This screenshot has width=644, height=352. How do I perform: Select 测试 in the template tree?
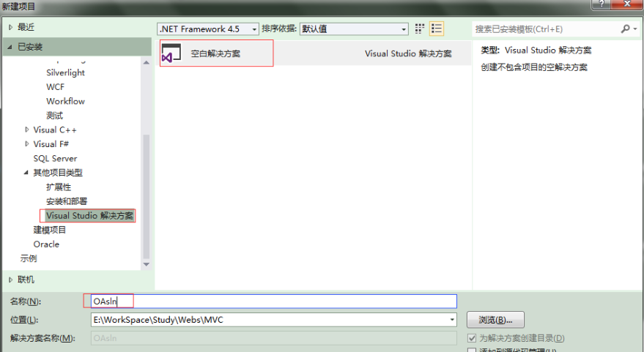[55, 116]
